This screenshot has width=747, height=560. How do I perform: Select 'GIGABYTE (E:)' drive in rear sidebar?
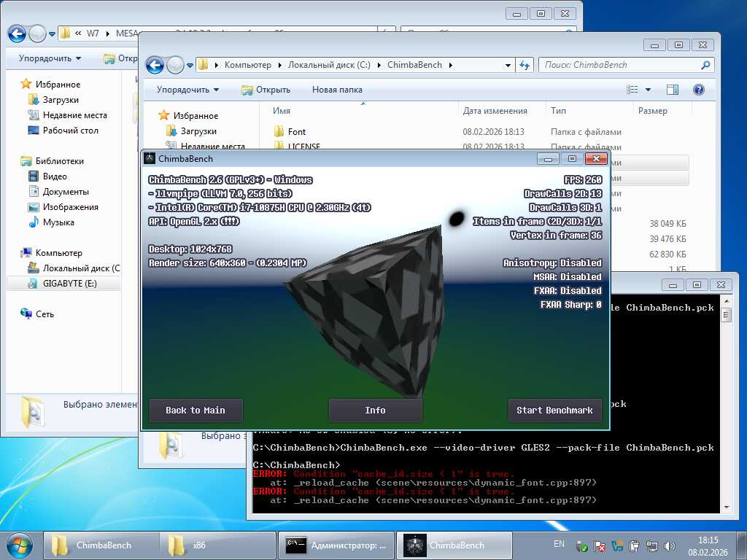pos(69,284)
